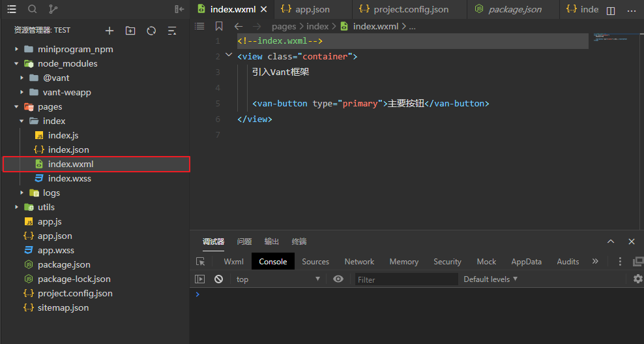Screen dimensions: 644x344
Task: Open the search icon in sidebar
Action: point(32,9)
